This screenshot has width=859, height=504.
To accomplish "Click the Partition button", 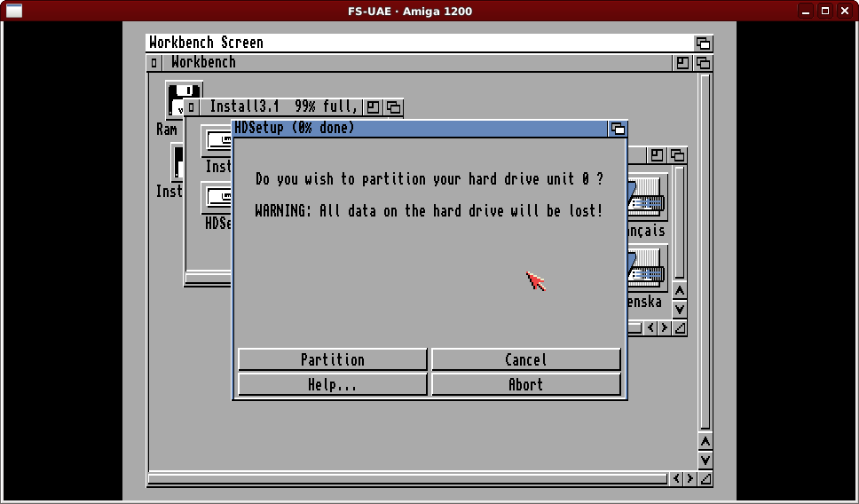I will click(x=333, y=359).
